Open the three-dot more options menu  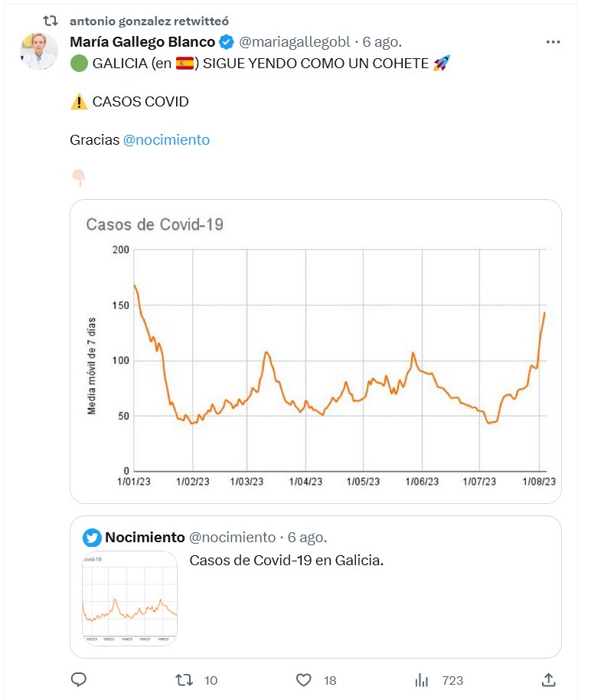pyautogui.click(x=553, y=41)
